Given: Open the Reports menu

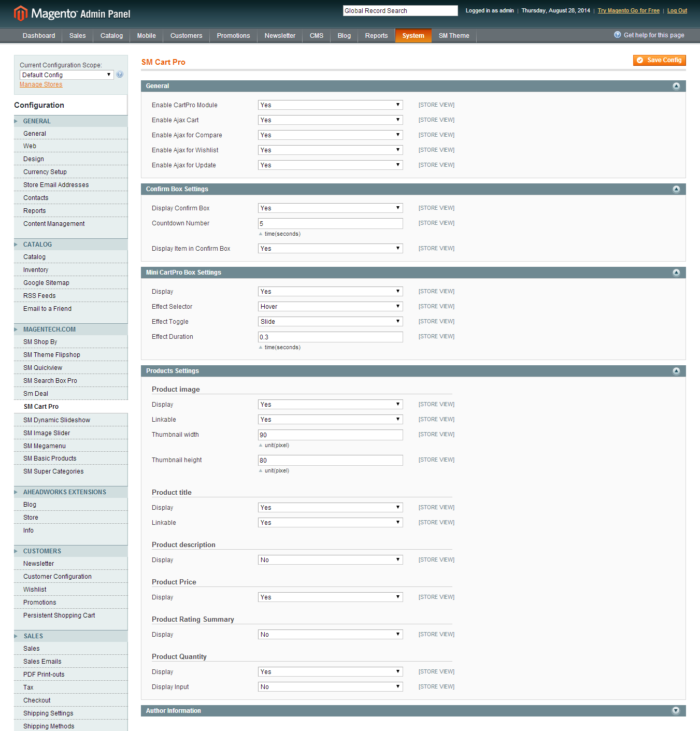Looking at the screenshot, I should click(x=376, y=36).
